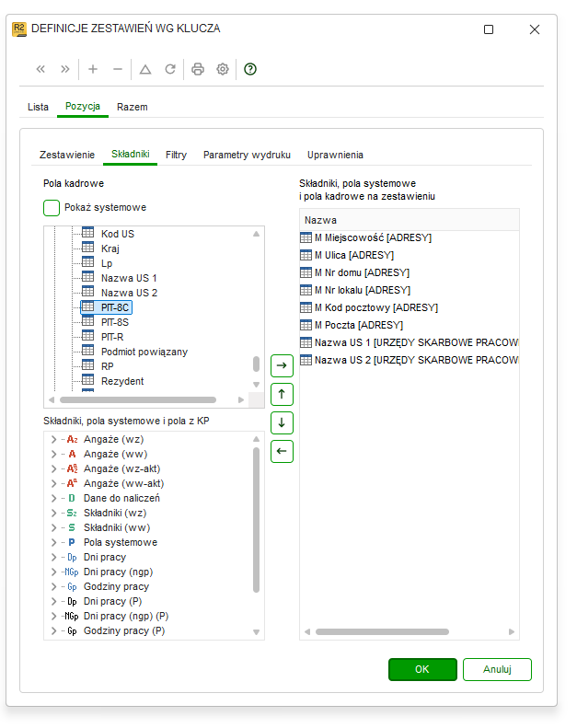Select the RP field in tree

click(108, 367)
